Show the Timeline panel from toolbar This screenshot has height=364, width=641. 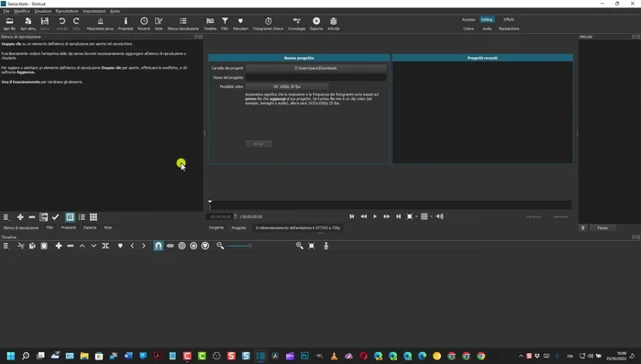(x=210, y=24)
